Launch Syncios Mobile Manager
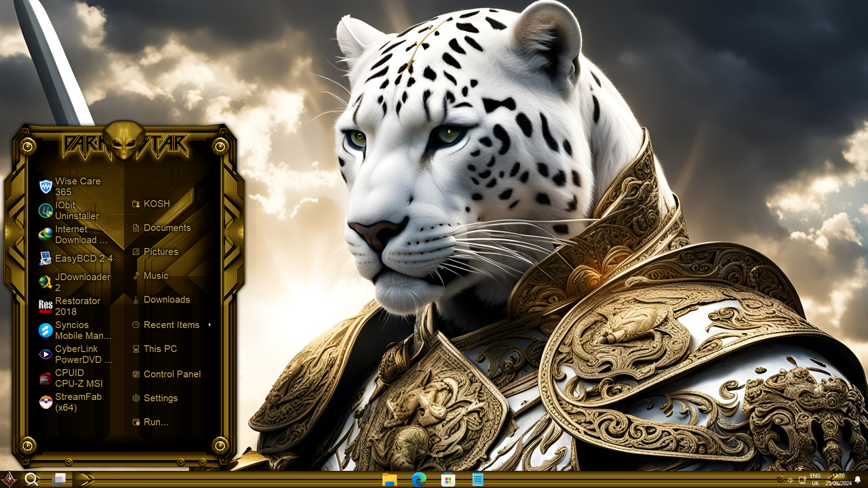The width and height of the screenshot is (868, 488). pos(75,330)
